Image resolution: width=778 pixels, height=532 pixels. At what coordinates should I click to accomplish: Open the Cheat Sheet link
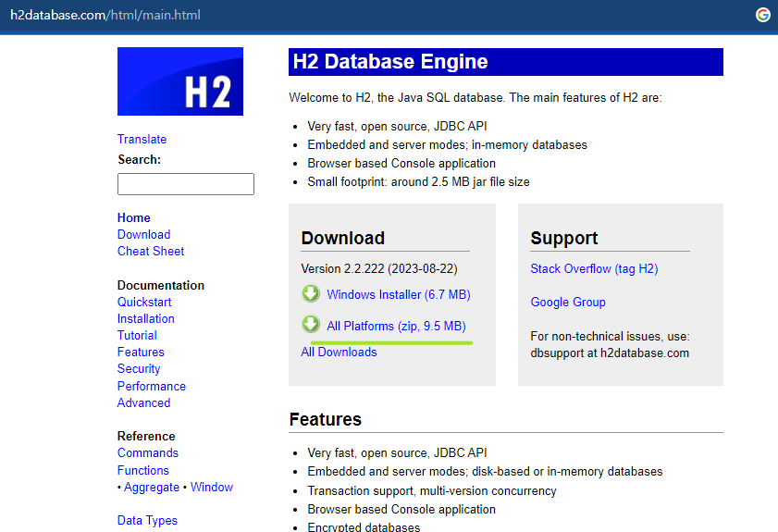tap(151, 251)
